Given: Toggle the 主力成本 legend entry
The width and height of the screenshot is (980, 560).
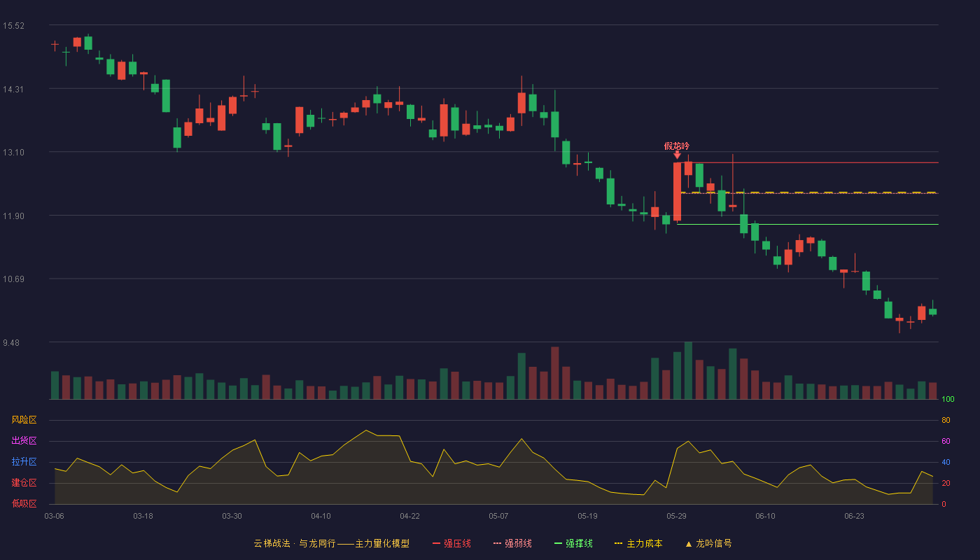Looking at the screenshot, I should (x=638, y=543).
